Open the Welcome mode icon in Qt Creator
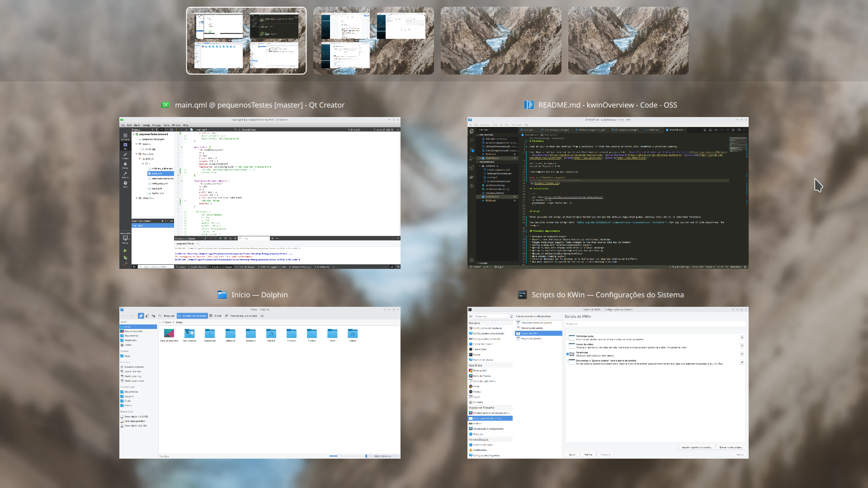The width and height of the screenshot is (868, 488). coord(125,136)
